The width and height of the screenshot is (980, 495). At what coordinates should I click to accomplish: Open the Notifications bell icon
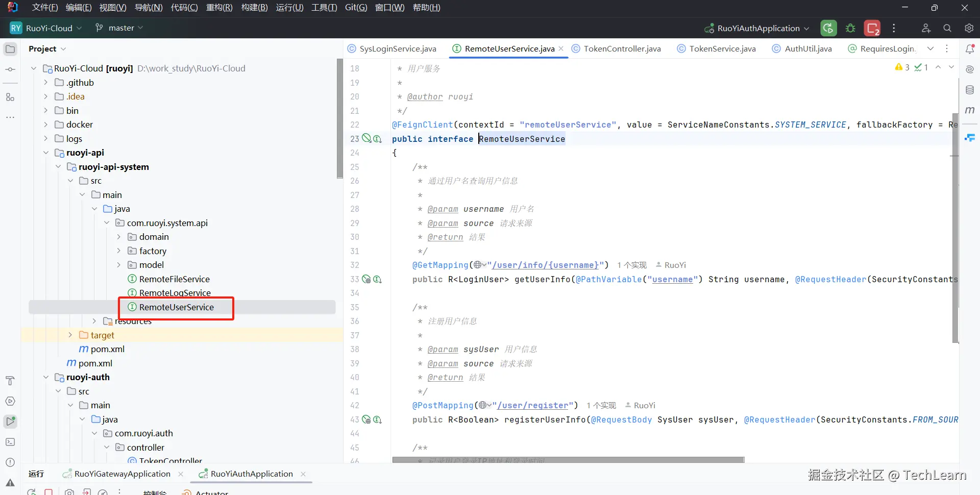[970, 49]
